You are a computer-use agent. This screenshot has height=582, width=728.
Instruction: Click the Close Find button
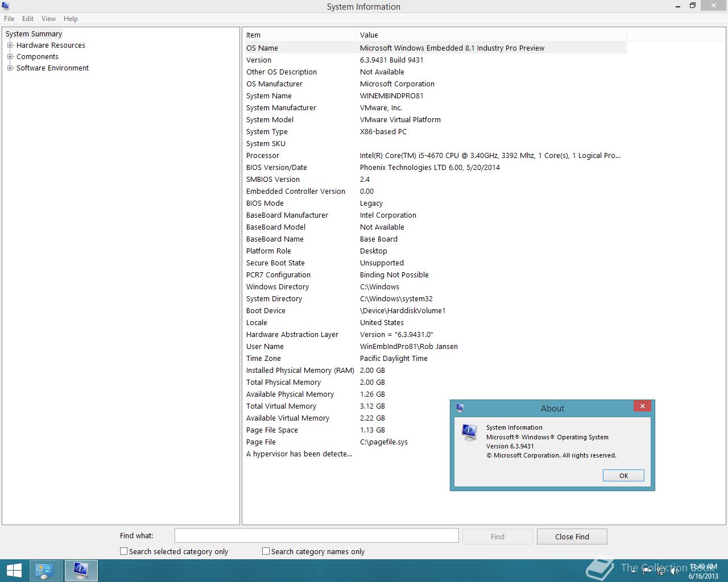(572, 537)
